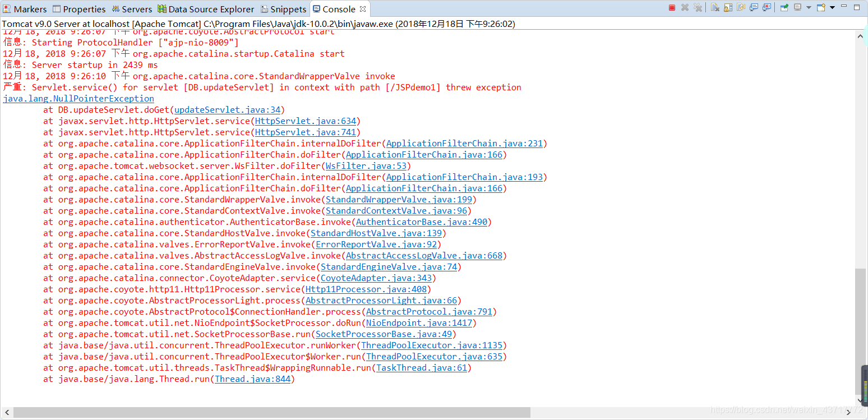The image size is (868, 420).
Task: Toggle show console on standard out change
Action: point(754,7)
